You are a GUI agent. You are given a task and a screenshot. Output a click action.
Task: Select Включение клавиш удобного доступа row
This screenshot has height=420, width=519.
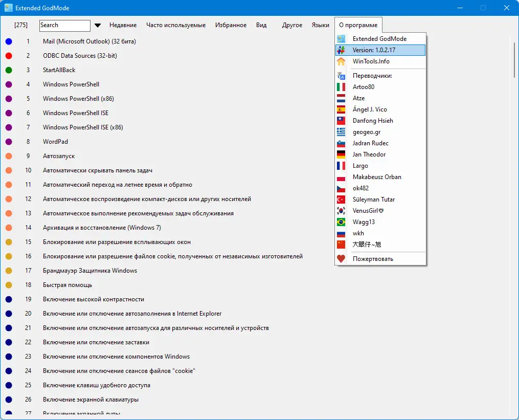point(97,385)
